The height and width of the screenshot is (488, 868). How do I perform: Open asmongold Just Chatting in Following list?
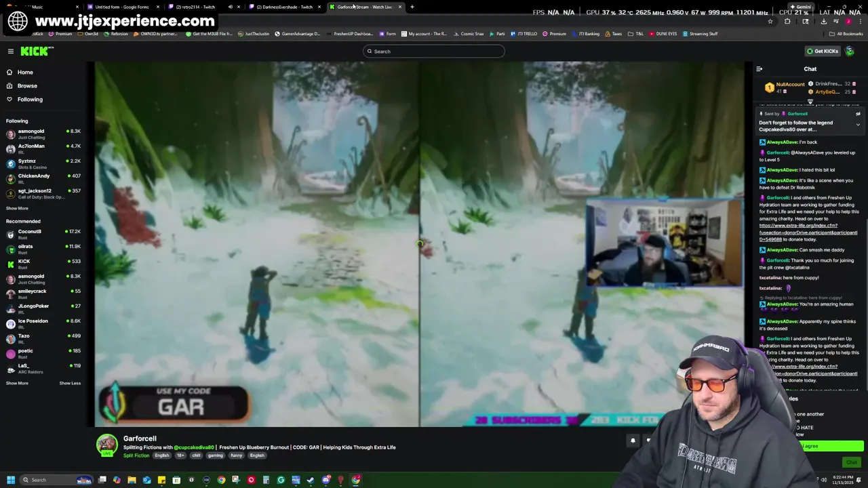point(42,134)
